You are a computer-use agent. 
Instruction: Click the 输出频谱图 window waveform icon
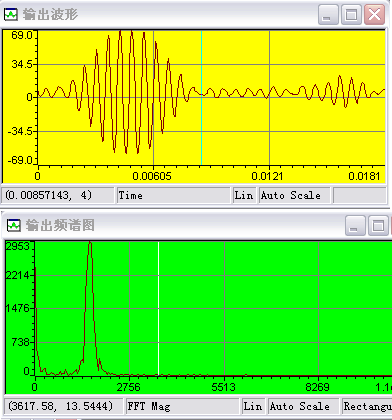pos(13,225)
